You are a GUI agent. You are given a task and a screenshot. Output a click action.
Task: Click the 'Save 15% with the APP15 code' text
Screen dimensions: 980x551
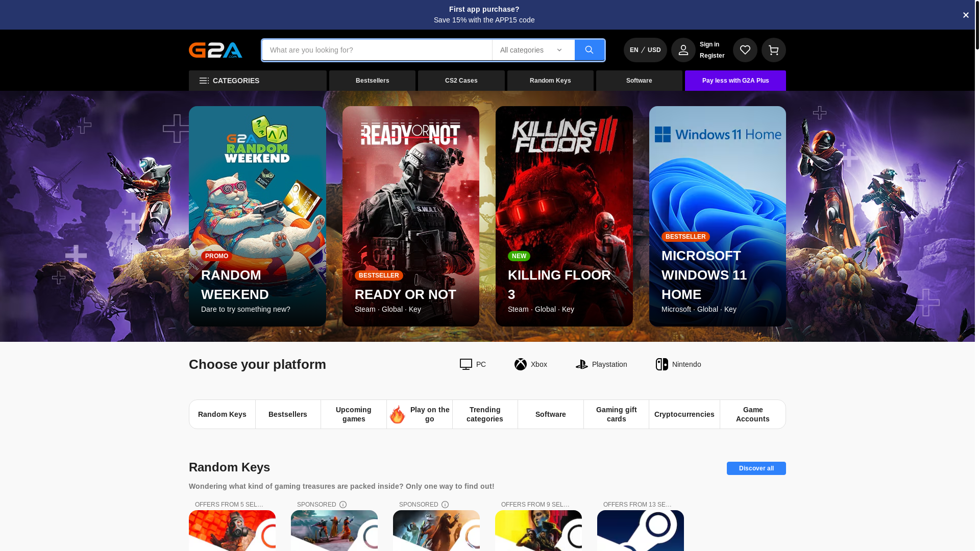point(484,20)
